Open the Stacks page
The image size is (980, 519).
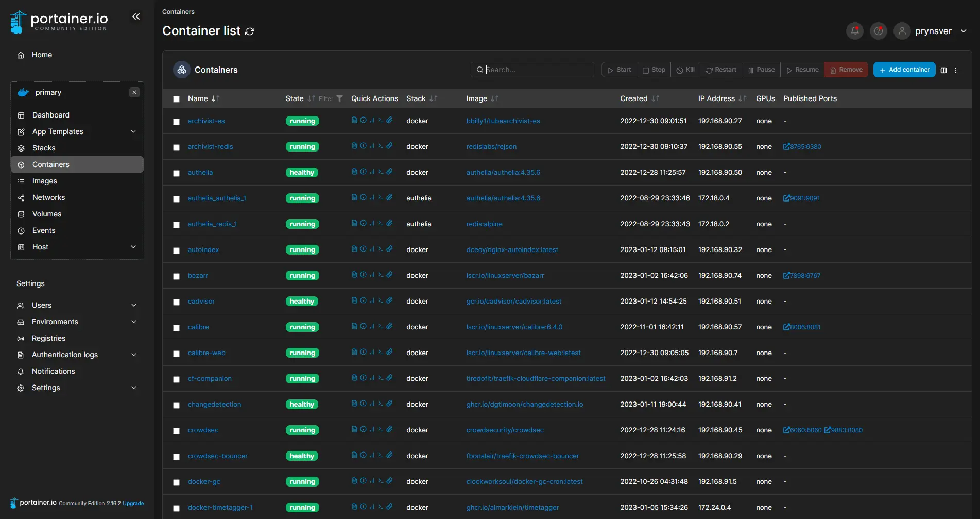pyautogui.click(x=44, y=148)
